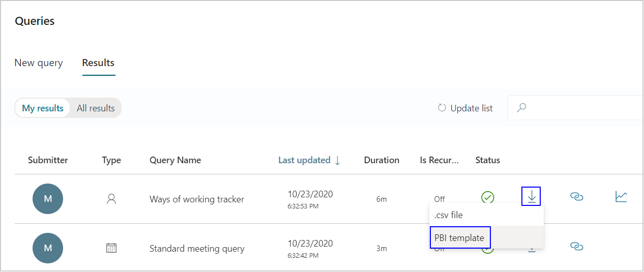Click Off recurrence for Ways of working tracker
This screenshot has height=272, width=644.
coord(440,199)
